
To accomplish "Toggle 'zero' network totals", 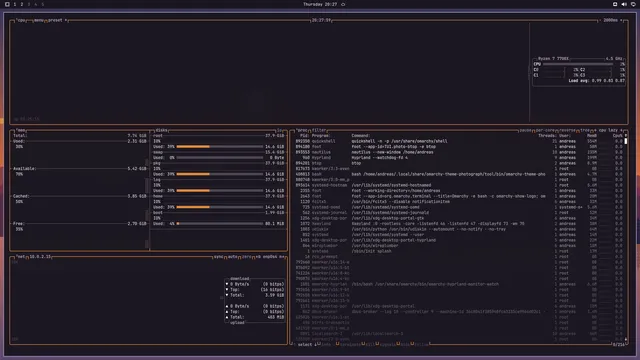I will coord(247,257).
